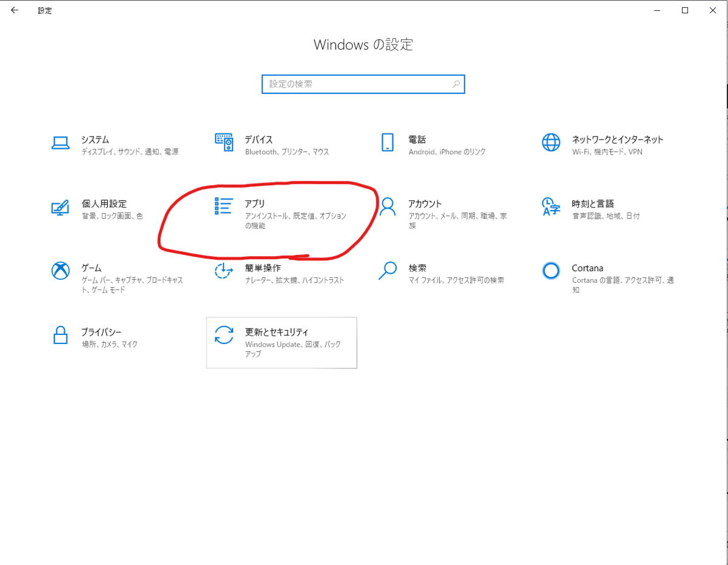Go back with the arrow beside 設定
The height and width of the screenshot is (565, 728).
coord(15,10)
